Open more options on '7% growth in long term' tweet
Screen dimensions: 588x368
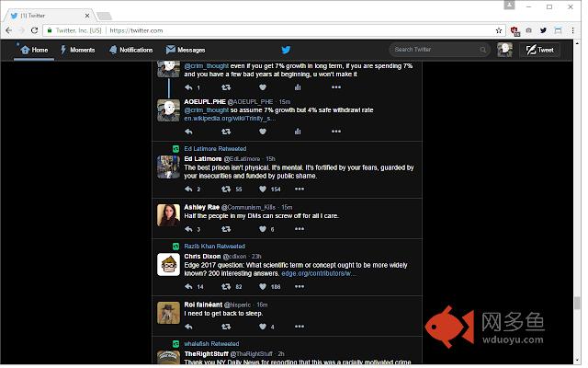point(336,87)
